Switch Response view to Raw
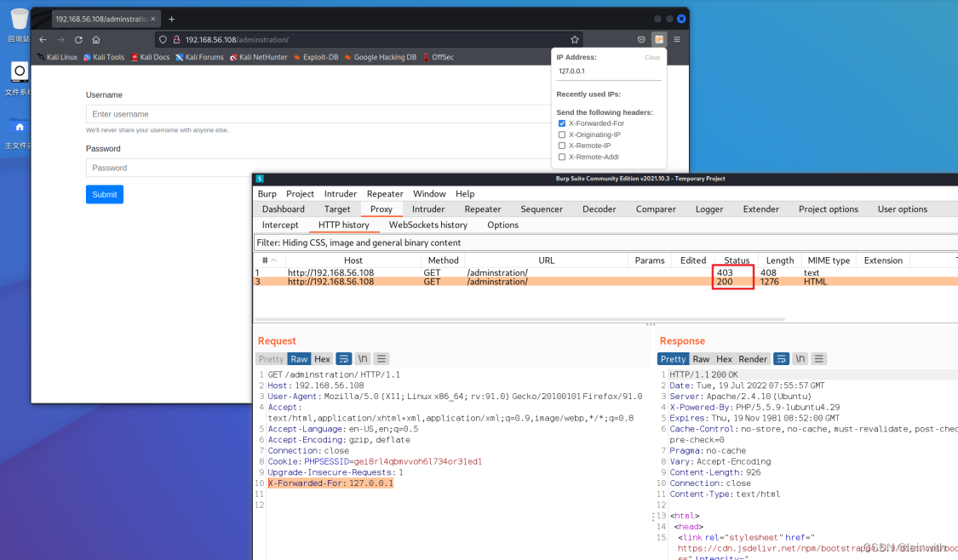958x560 pixels. coord(701,359)
